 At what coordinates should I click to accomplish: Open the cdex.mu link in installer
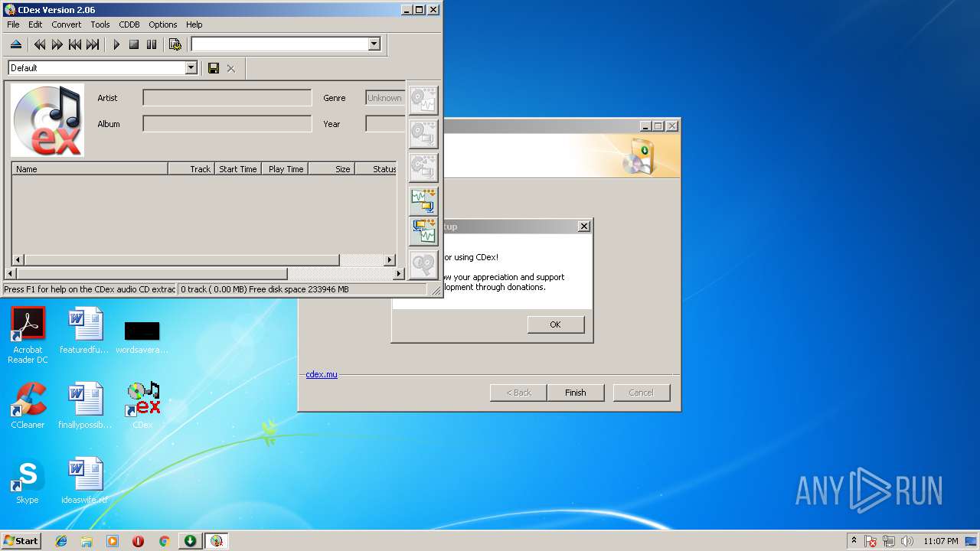(322, 374)
